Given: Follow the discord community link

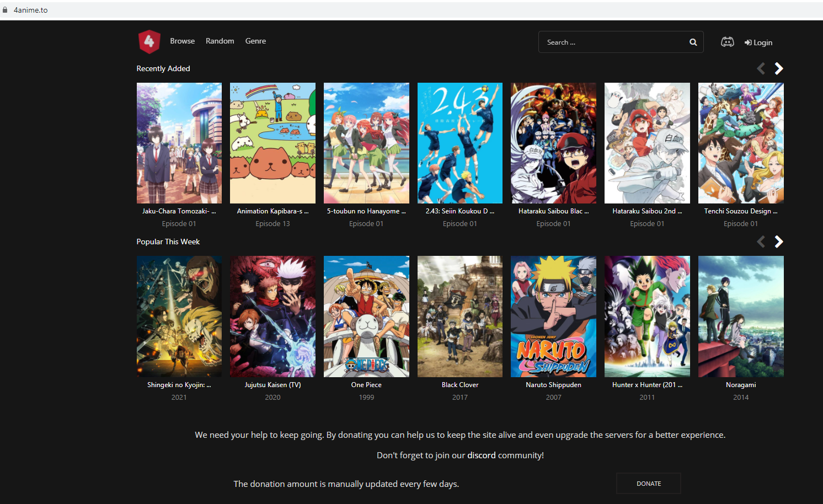Looking at the screenshot, I should click(x=481, y=455).
